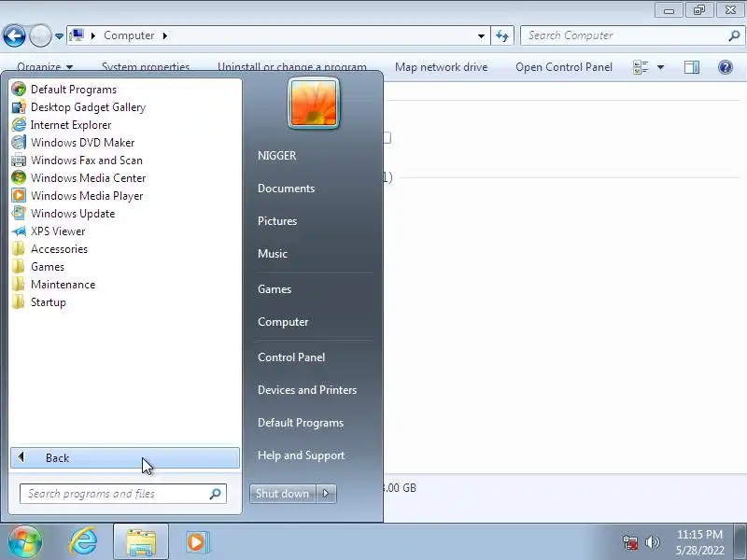Open Computer in the Start menu right pane
747x560 pixels.
pos(283,322)
